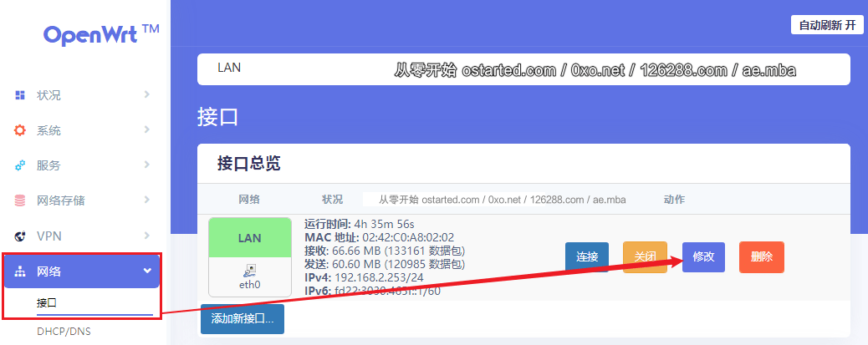
Task: Click the 服务 services icon
Action: pyautogui.click(x=20, y=165)
